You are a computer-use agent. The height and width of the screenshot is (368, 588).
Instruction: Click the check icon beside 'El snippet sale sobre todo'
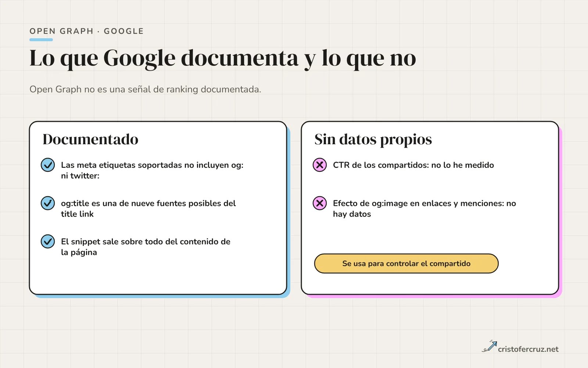point(48,241)
